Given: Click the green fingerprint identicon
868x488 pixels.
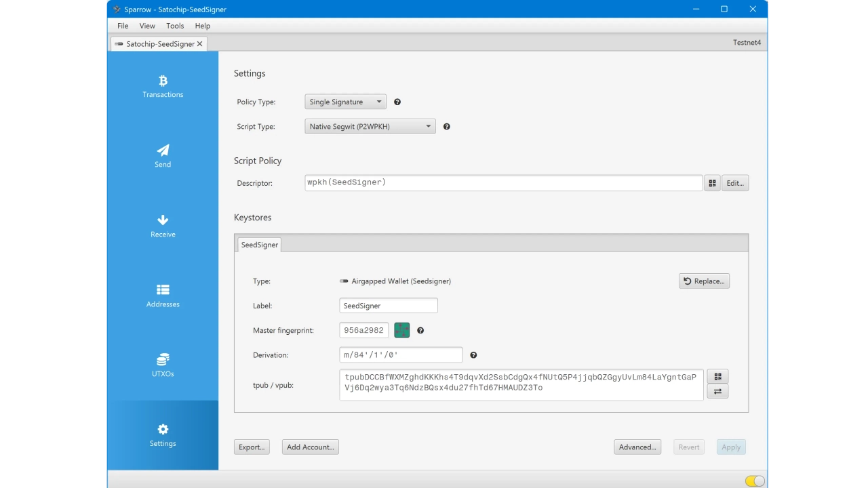Looking at the screenshot, I should 402,330.
